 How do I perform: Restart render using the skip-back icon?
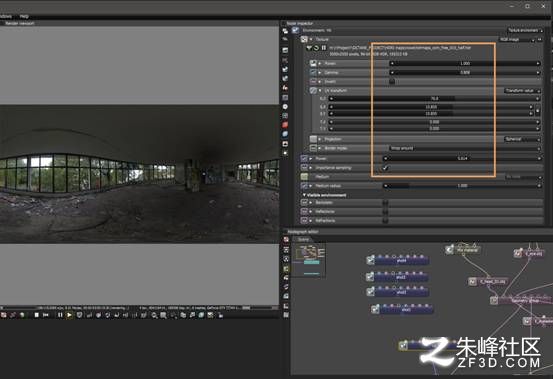(x=45, y=315)
